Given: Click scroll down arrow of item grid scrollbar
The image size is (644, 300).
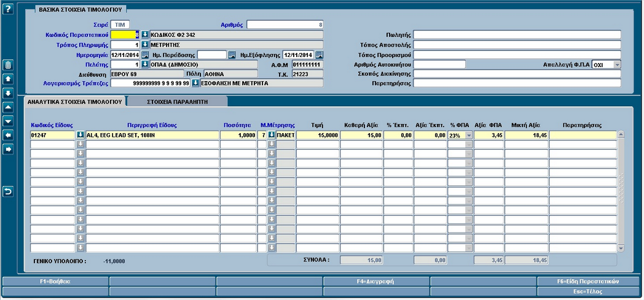Looking at the screenshot, I should pyautogui.click(x=621, y=248).
